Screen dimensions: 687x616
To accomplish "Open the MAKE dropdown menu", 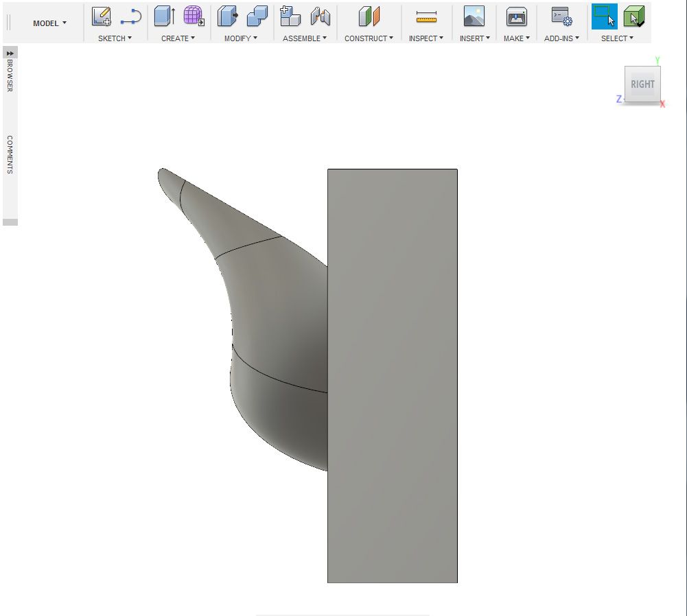I will [517, 38].
